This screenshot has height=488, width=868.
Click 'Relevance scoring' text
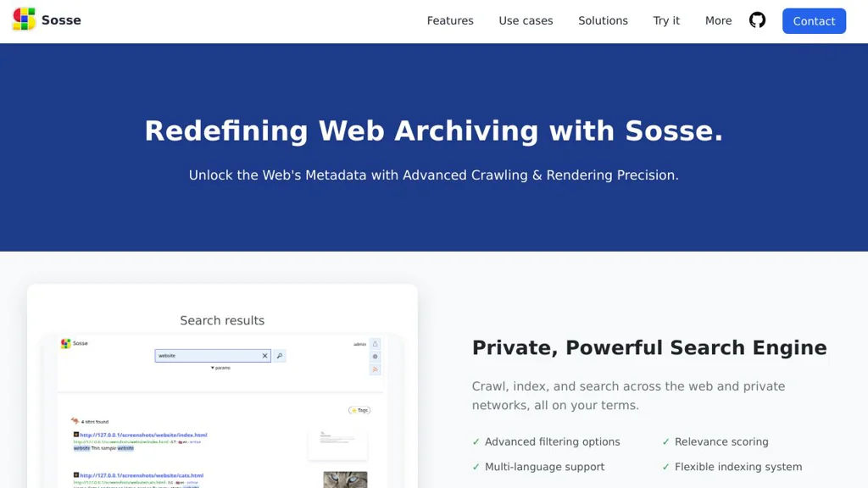click(x=721, y=441)
